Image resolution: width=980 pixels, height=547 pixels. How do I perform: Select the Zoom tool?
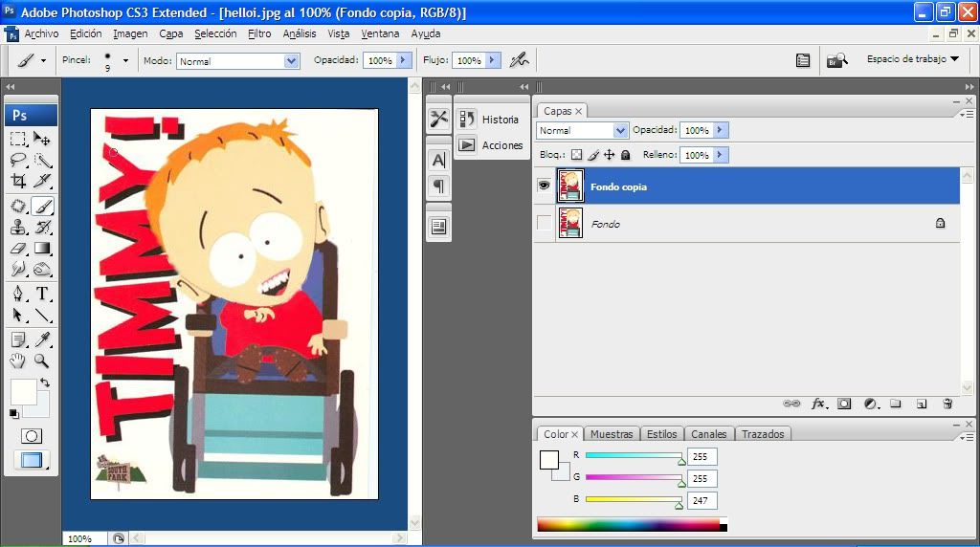(x=42, y=361)
